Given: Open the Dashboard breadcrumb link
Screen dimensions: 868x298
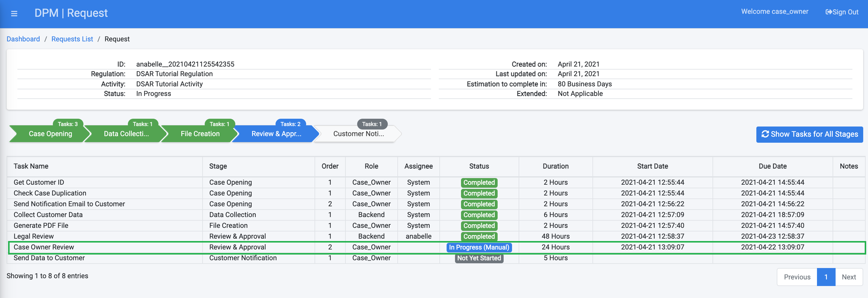Looking at the screenshot, I should tap(23, 39).
